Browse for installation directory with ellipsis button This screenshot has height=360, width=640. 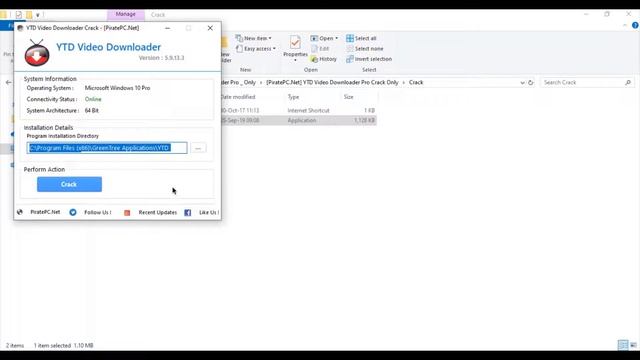(x=198, y=148)
